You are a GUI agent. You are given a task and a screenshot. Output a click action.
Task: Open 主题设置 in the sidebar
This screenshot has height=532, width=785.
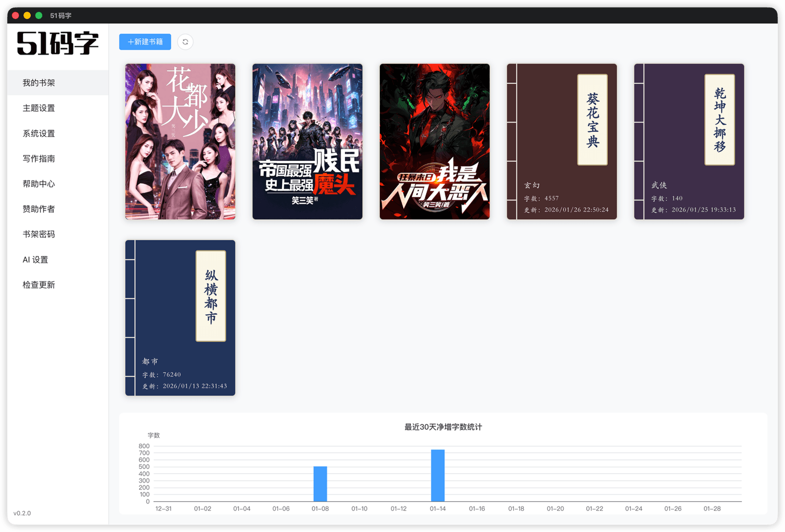tap(39, 108)
